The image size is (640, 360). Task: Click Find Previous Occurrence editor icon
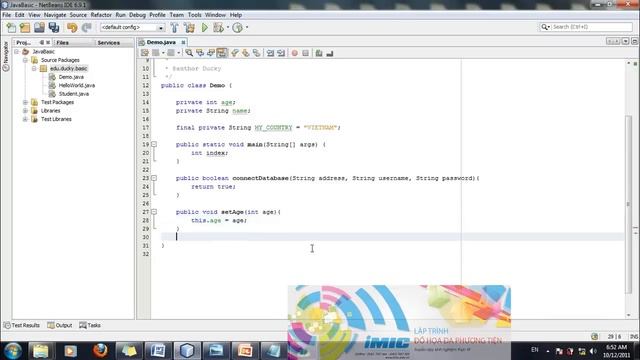coord(200,53)
